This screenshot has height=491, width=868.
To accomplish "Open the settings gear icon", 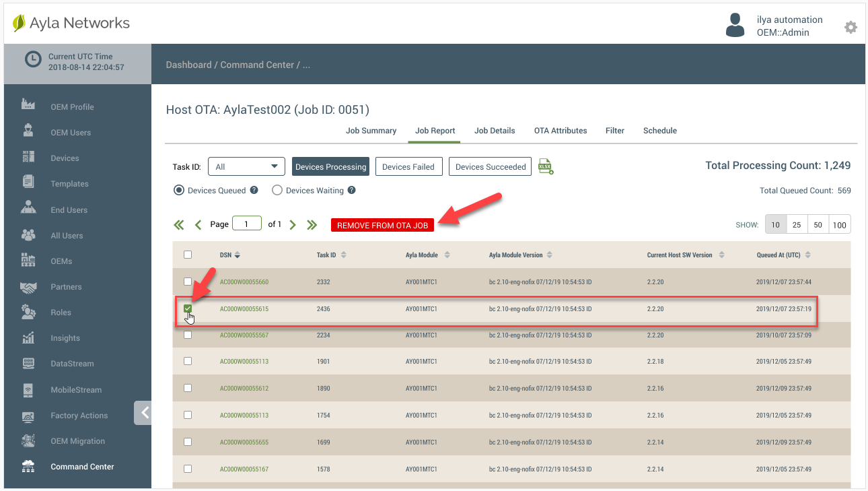I will pos(851,27).
